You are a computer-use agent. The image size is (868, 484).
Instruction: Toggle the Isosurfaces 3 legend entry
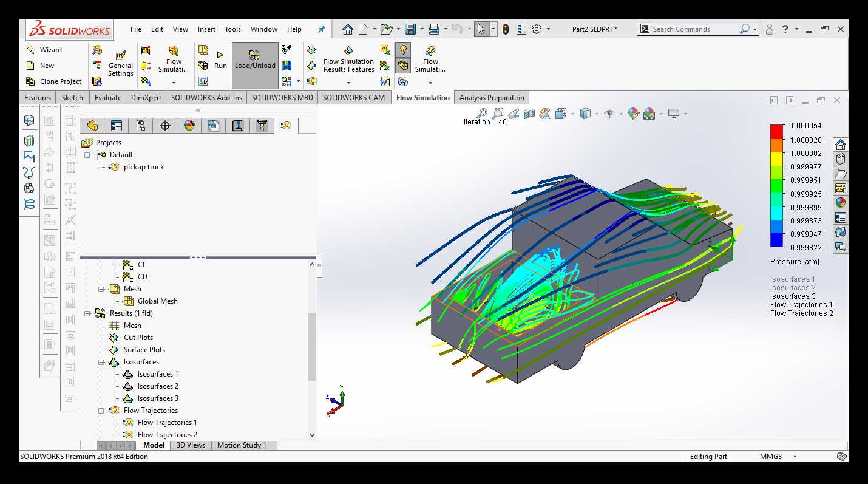[793, 296]
